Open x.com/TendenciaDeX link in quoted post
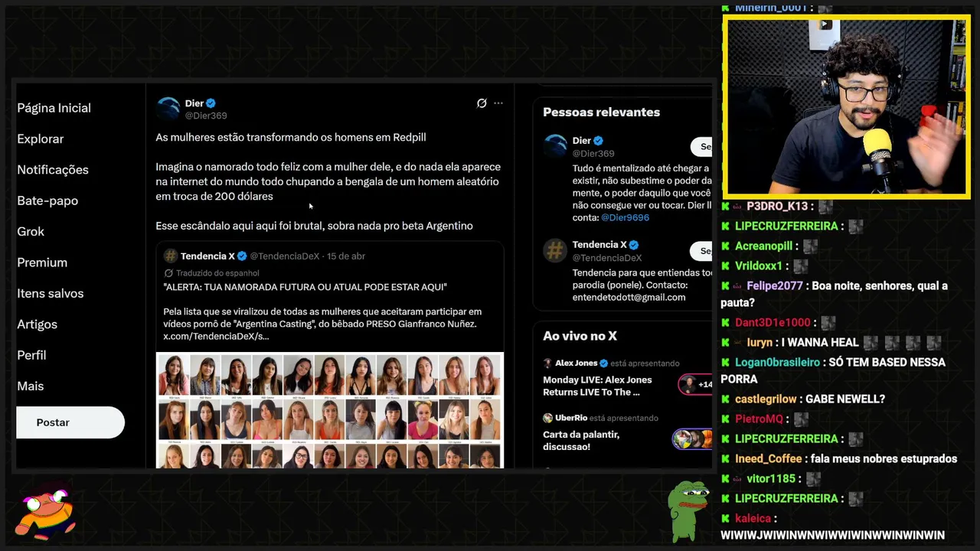Screen dimensions: 980x551 tap(216, 336)
